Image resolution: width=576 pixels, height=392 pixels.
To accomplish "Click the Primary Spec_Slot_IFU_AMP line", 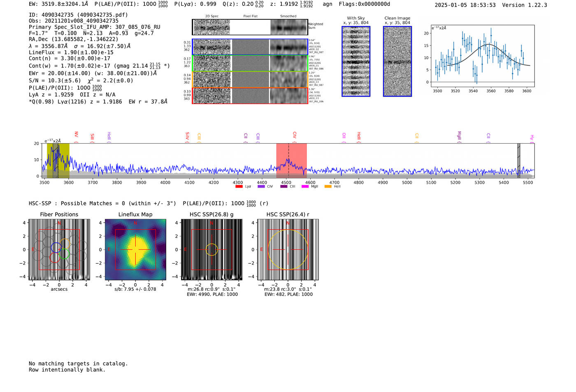I will click(x=95, y=27).
